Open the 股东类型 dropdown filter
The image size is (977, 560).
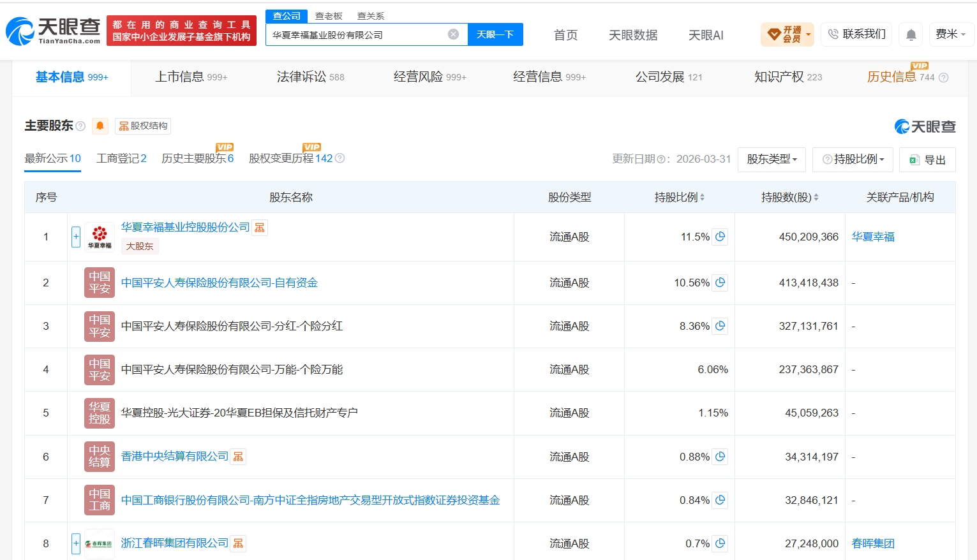[772, 159]
